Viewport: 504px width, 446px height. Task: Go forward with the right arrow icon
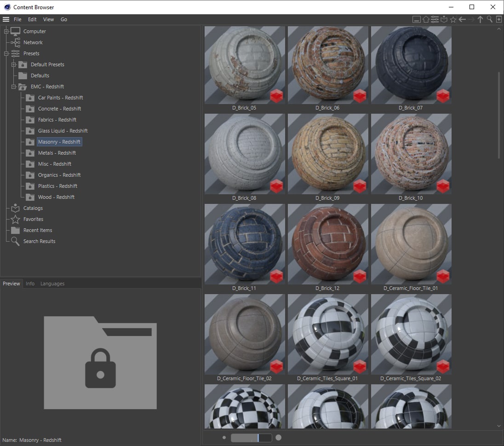tap(471, 20)
